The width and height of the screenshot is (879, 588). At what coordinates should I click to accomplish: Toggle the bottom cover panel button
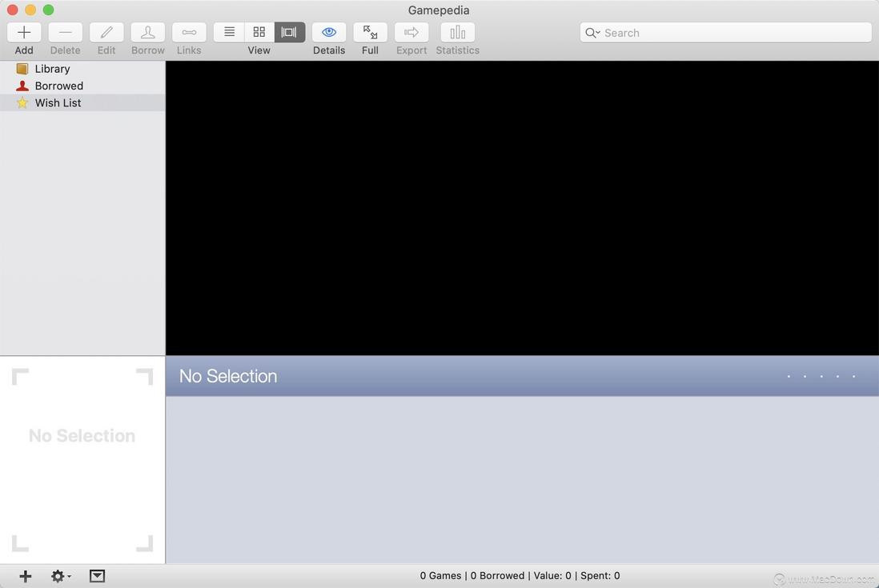97,576
